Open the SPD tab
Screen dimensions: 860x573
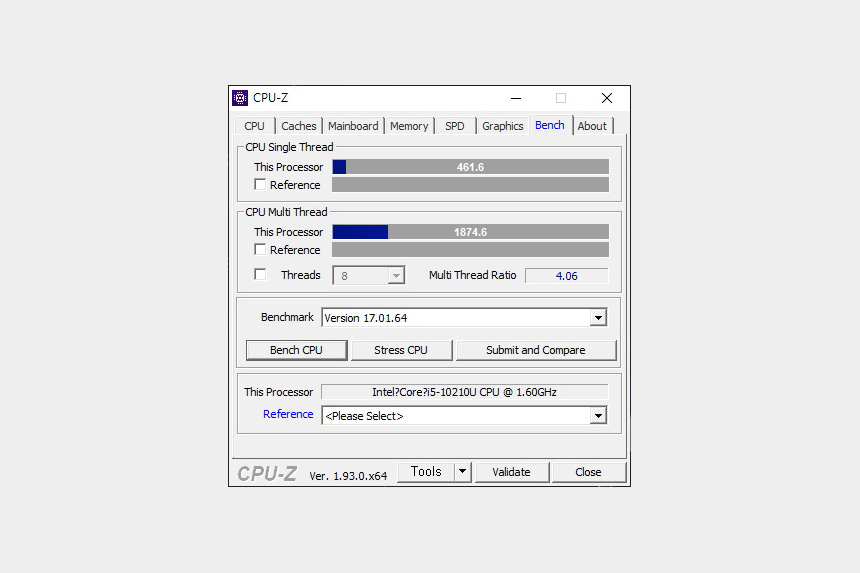455,126
